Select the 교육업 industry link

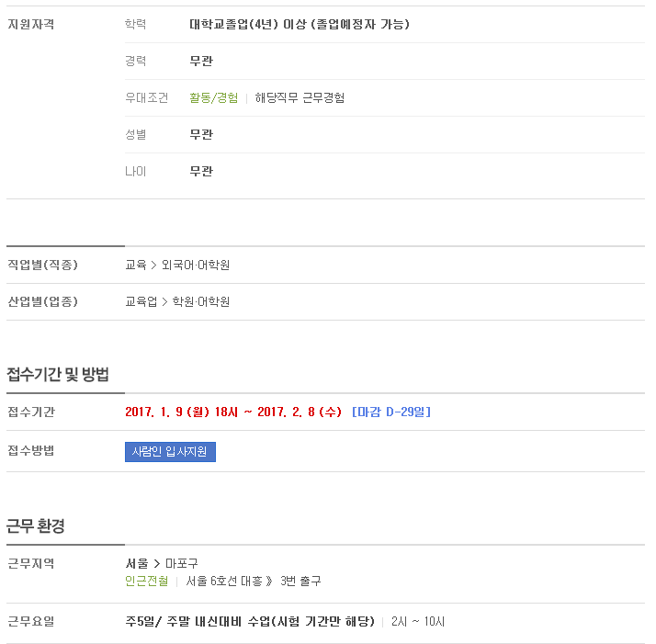coord(141,301)
